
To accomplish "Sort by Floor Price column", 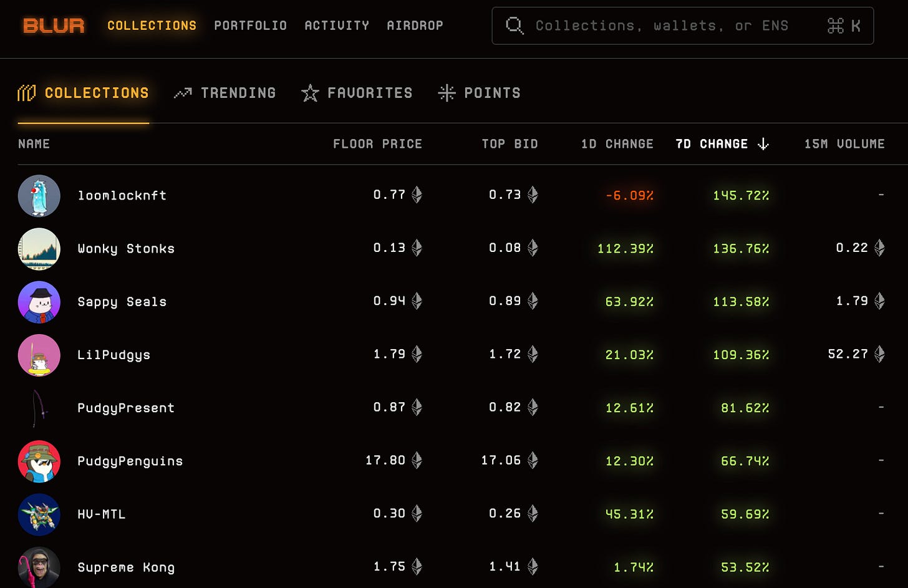I will (x=377, y=144).
